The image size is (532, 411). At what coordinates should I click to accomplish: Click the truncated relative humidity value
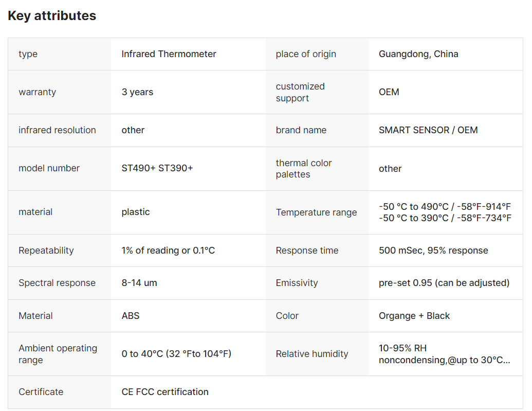coord(444,354)
